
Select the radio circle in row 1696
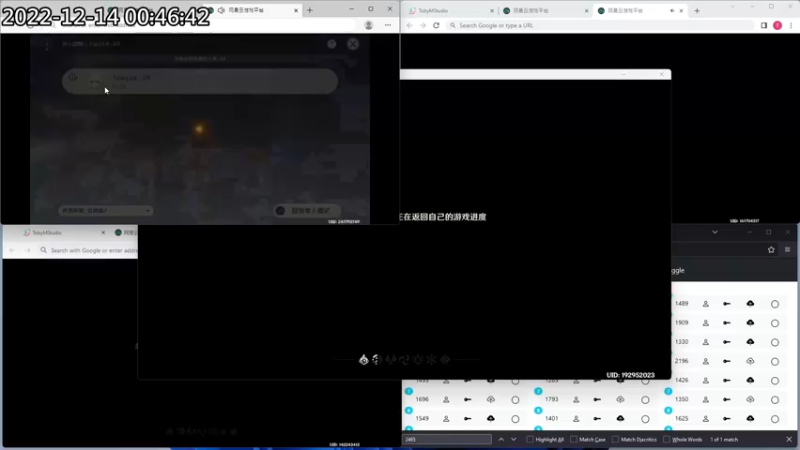[x=515, y=400]
